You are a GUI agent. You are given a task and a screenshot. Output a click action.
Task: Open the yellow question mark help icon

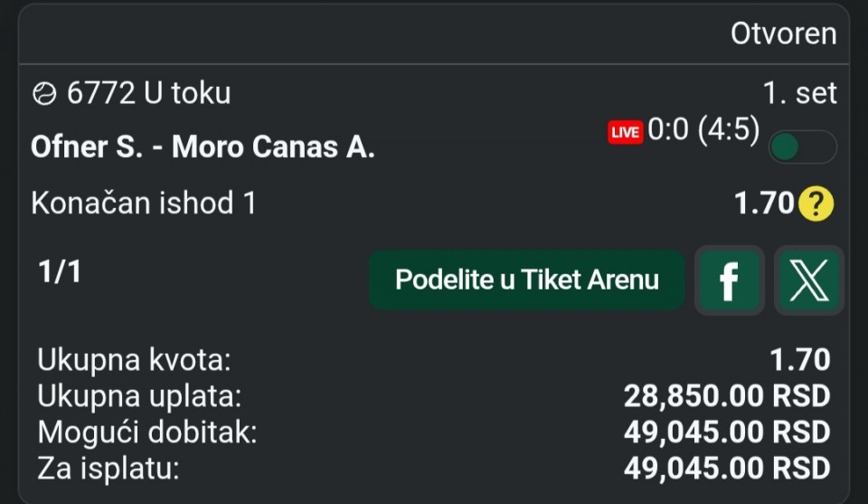(x=816, y=204)
